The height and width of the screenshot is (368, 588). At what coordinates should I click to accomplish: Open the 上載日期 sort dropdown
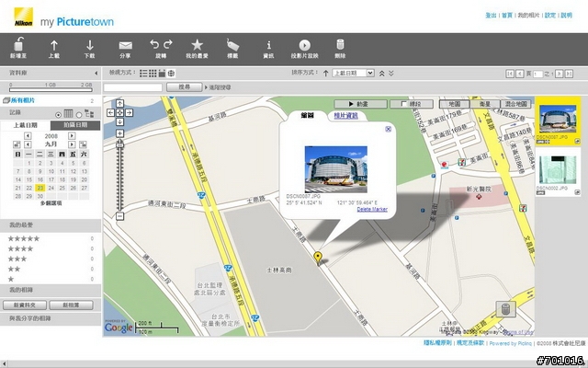coord(353,74)
